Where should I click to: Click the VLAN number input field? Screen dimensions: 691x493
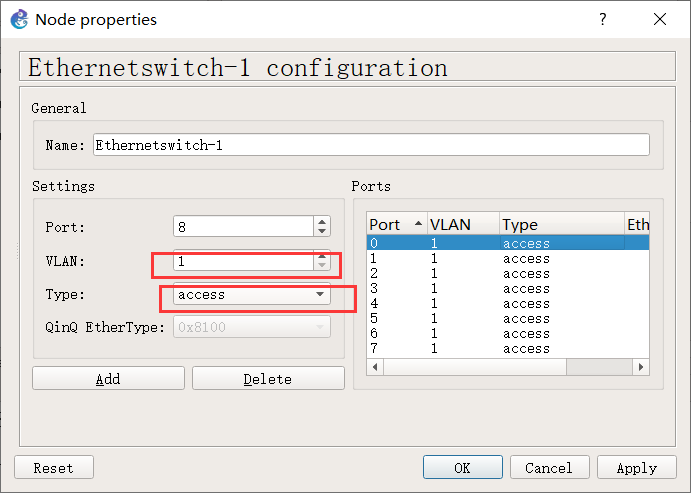(244, 261)
